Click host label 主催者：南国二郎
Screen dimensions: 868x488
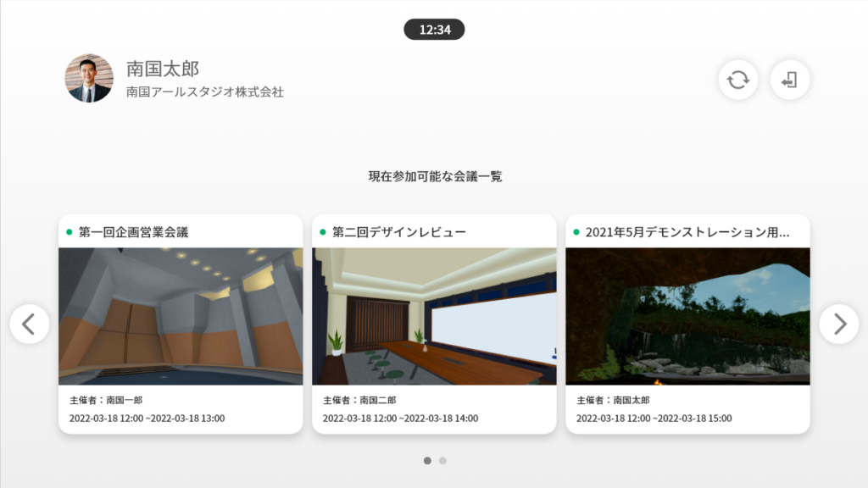[x=359, y=400]
